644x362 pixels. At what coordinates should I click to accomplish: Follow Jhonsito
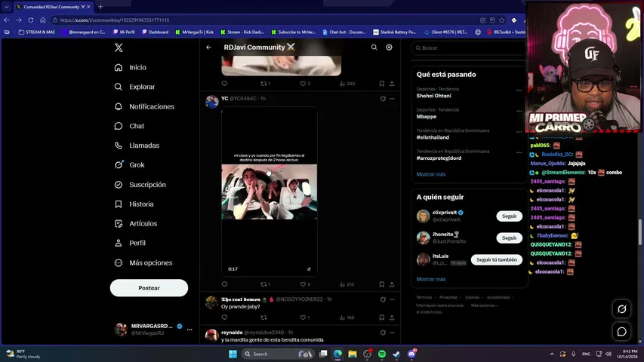(x=510, y=238)
